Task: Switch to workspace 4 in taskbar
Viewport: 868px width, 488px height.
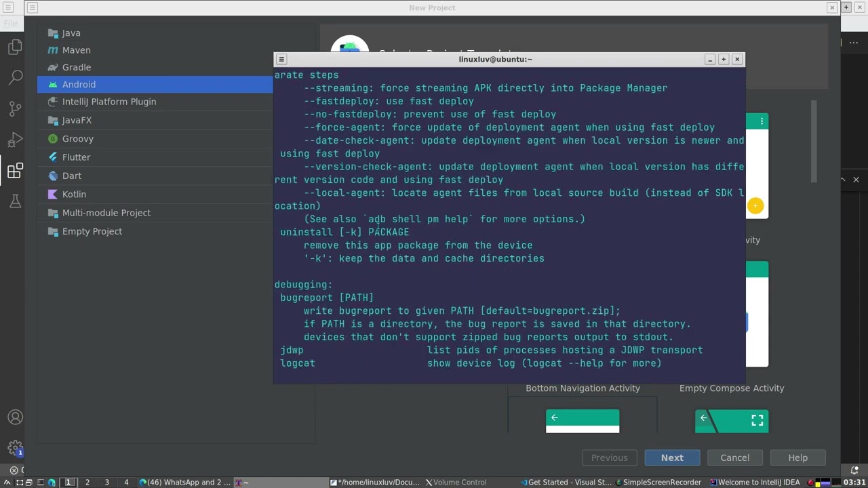Action: (x=125, y=482)
